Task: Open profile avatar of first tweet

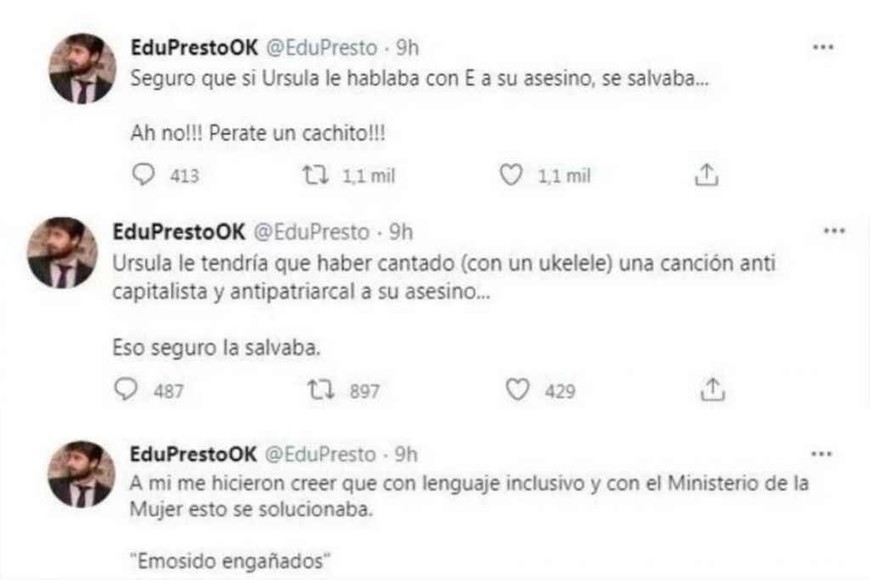Action: coord(81,68)
